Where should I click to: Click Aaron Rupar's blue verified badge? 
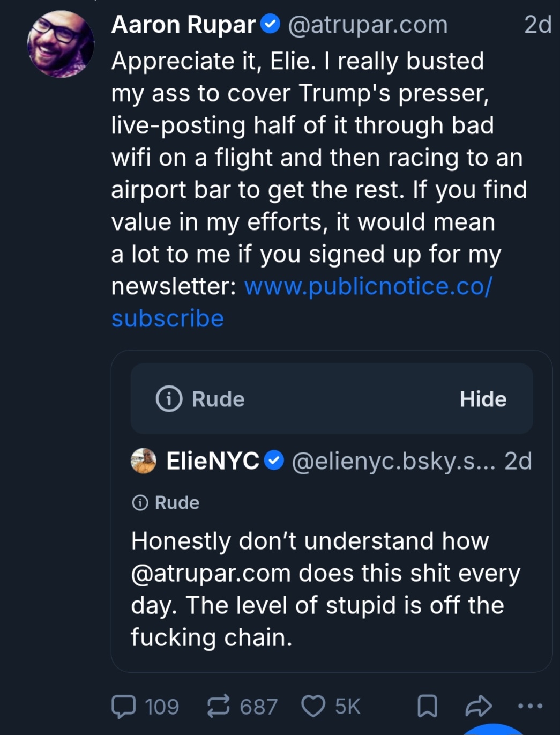point(271,24)
